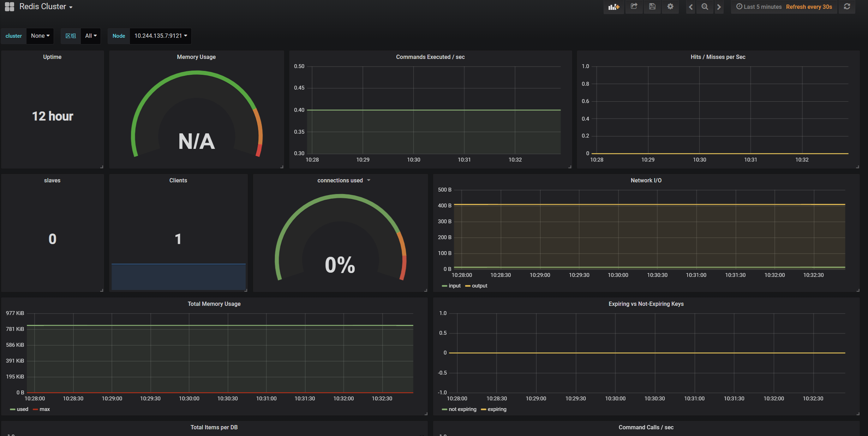The width and height of the screenshot is (868, 436).
Task: Open the Clients panel title menu
Action: click(x=178, y=181)
